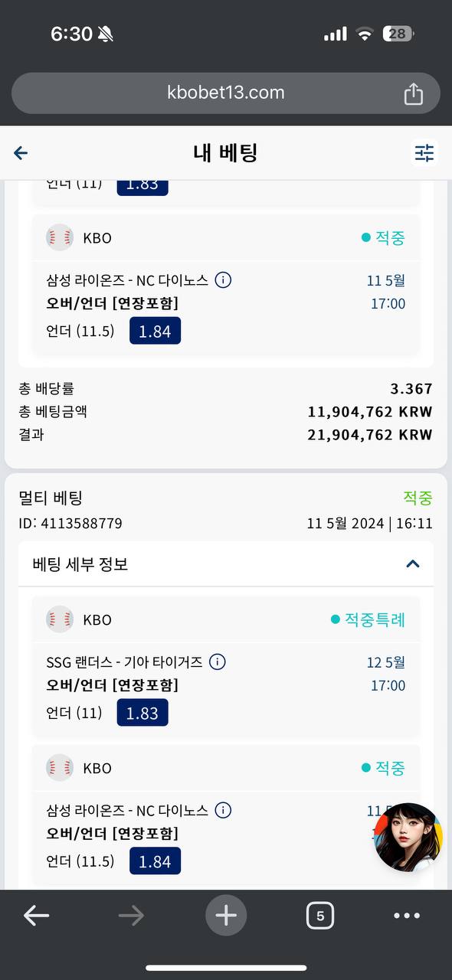Add a new browser tab with plus

coord(226,915)
